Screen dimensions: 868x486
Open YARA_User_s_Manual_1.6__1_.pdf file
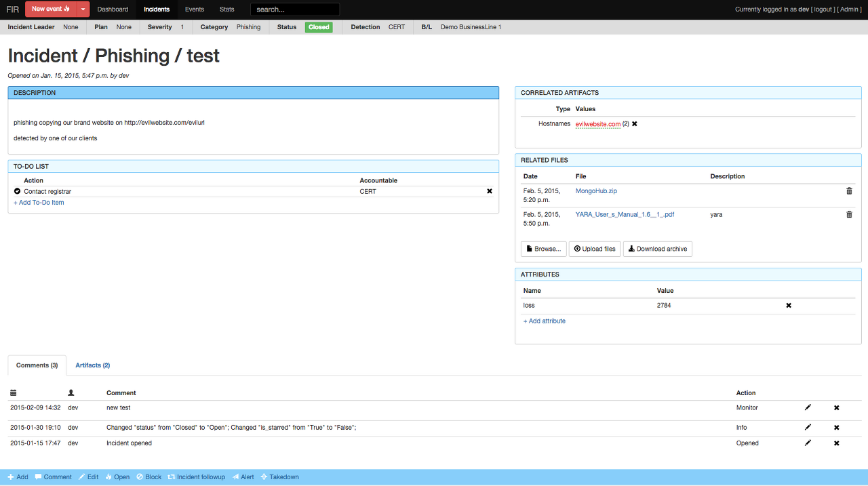(x=625, y=214)
